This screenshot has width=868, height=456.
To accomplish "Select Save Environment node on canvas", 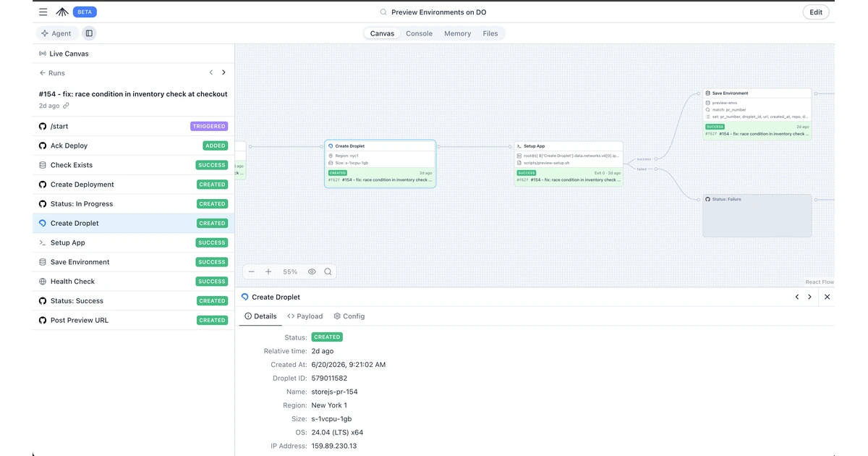I will pos(757,114).
